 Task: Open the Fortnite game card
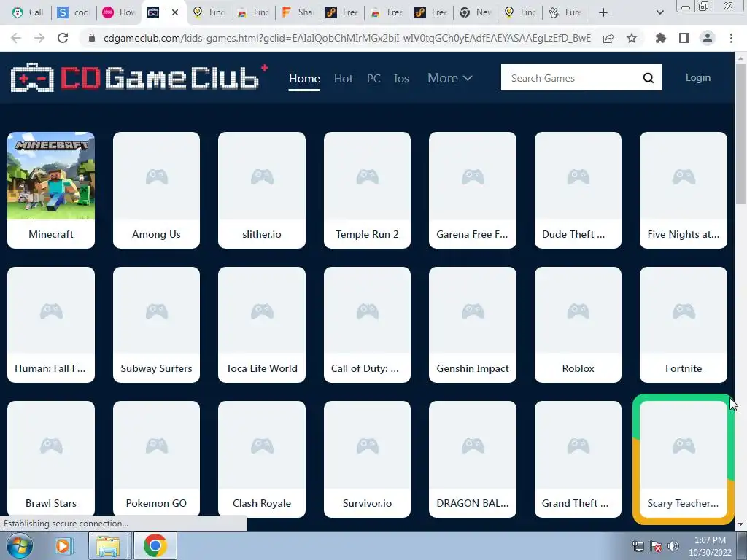[x=683, y=324]
